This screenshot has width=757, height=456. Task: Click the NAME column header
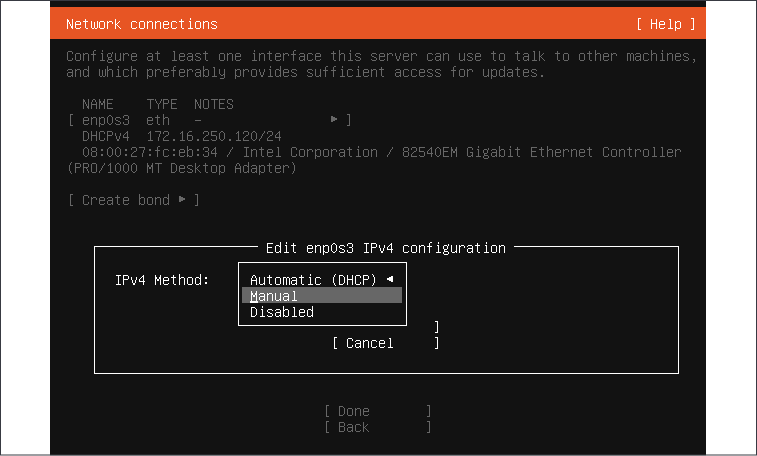(98, 104)
